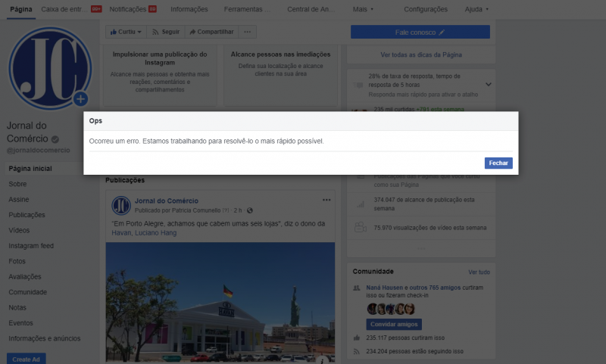This screenshot has width=606, height=364.
Task: Click the Jornal do Comércio post avatar
Action: pos(121,205)
